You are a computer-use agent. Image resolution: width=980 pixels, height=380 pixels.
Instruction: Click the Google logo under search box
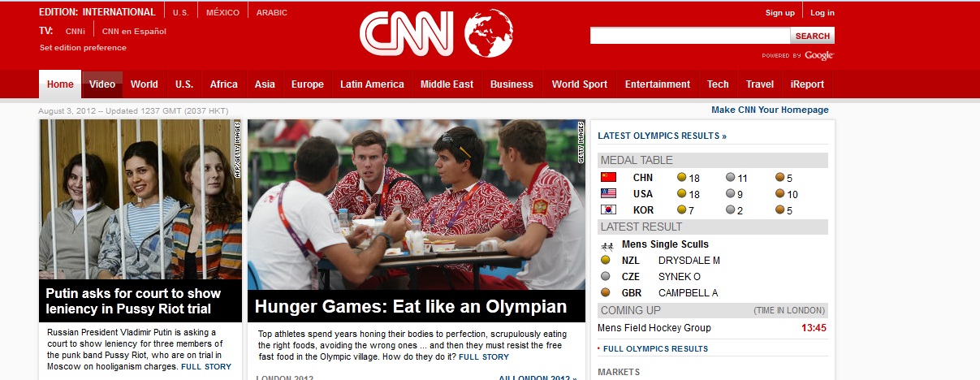coord(819,55)
